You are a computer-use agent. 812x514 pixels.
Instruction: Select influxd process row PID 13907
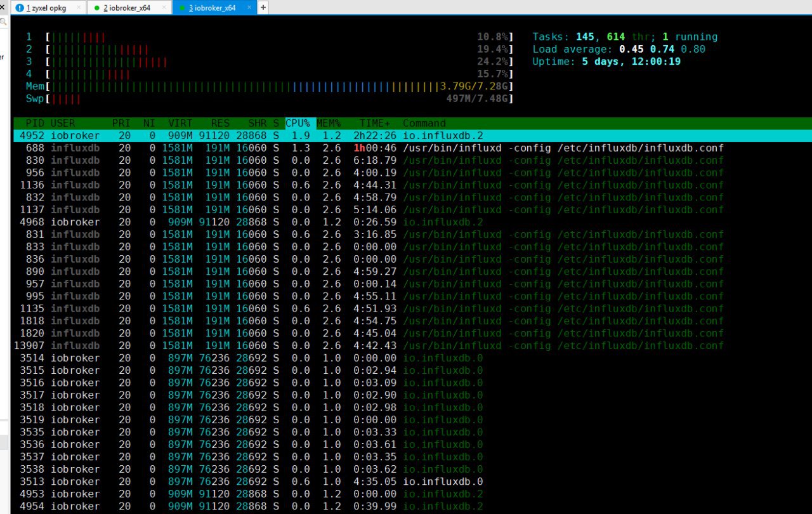tap(412, 346)
